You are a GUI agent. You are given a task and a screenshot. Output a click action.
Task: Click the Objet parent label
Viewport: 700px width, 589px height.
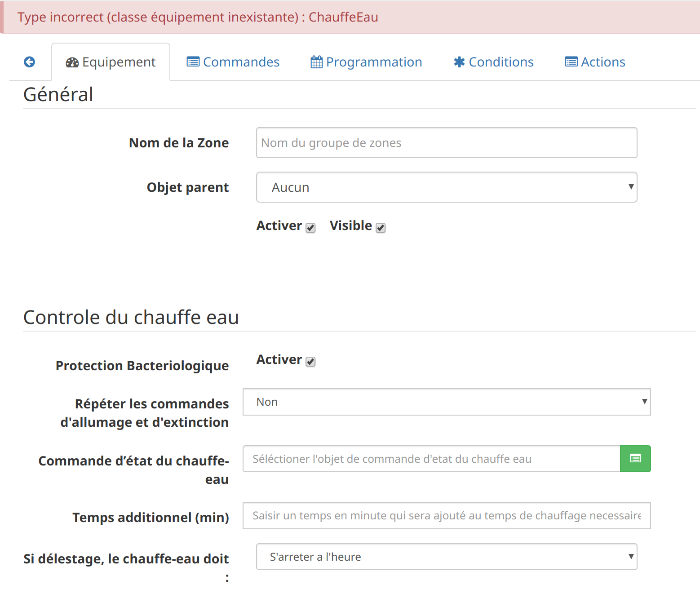(188, 187)
